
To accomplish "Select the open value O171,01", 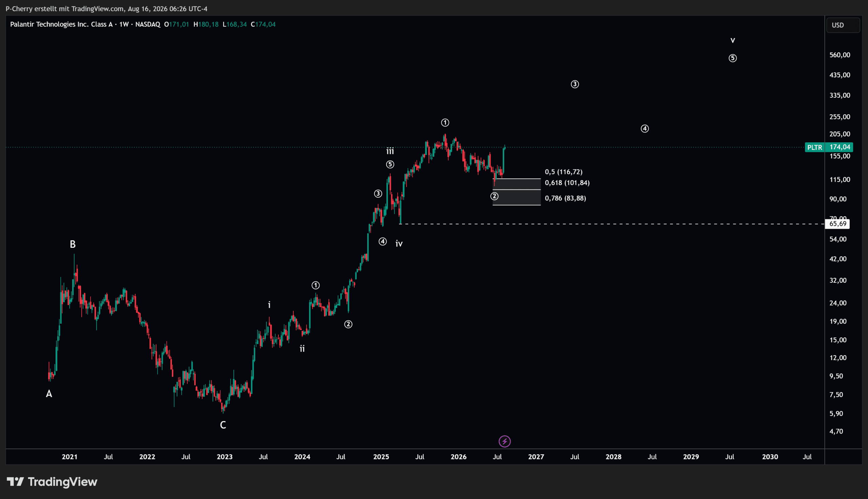I will click(176, 24).
